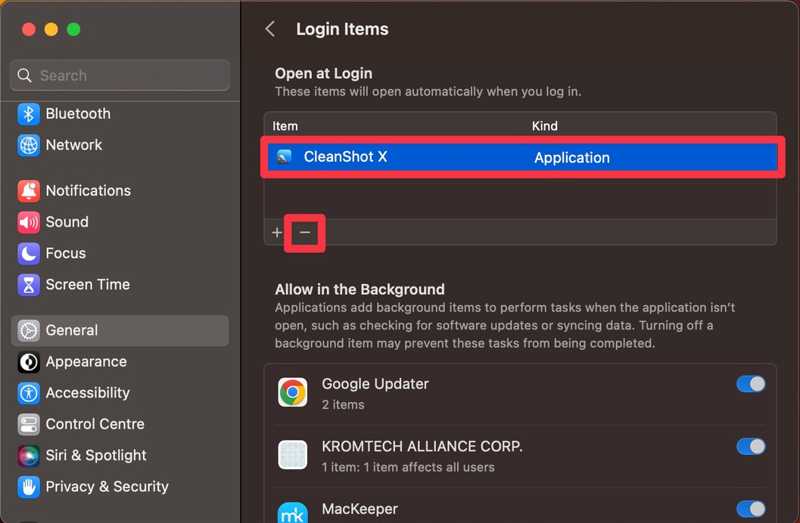
Task: Switch off the MacKeeper background toggle
Action: [x=751, y=509]
